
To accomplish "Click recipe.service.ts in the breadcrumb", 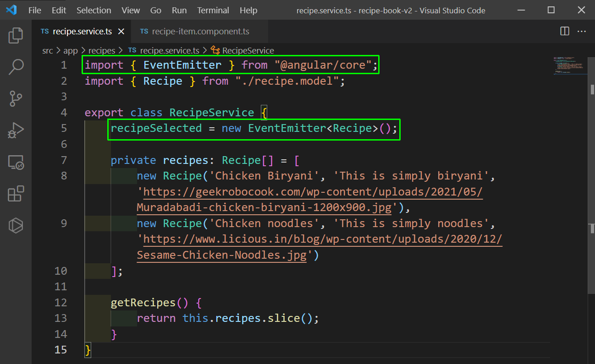I will (170, 51).
